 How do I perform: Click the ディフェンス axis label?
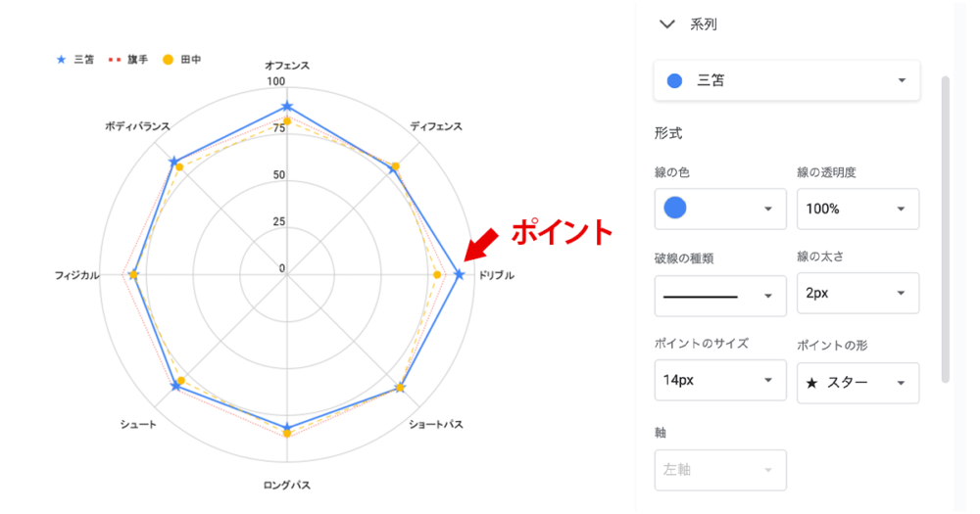[x=436, y=126]
